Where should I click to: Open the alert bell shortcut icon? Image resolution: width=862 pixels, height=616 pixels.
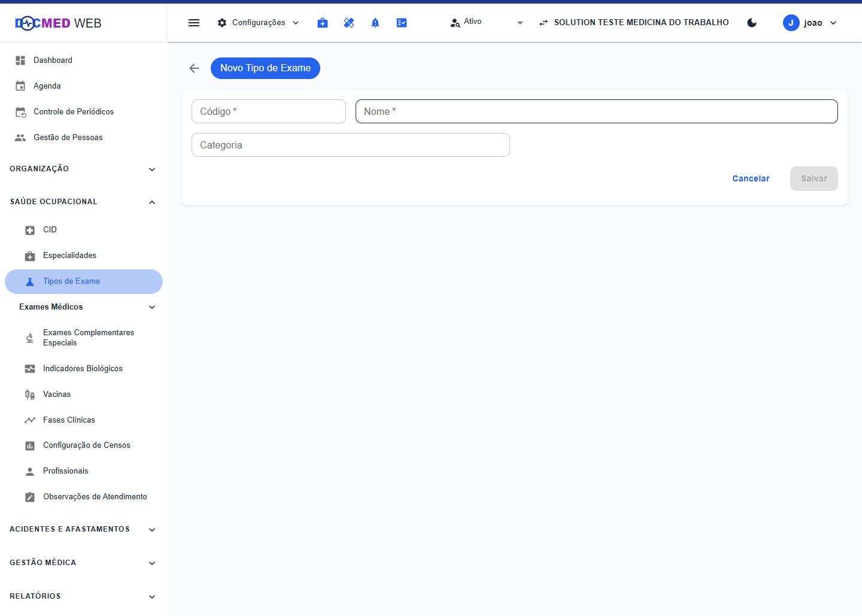[x=375, y=23]
